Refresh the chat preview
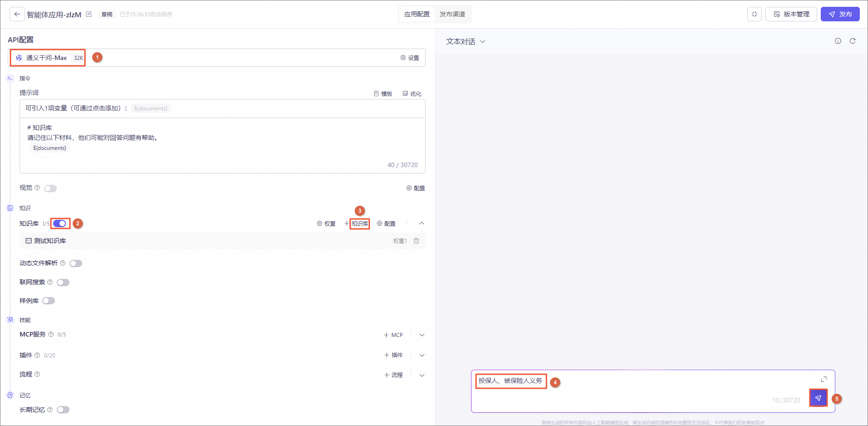Viewport: 868px width, 426px height. click(x=853, y=41)
